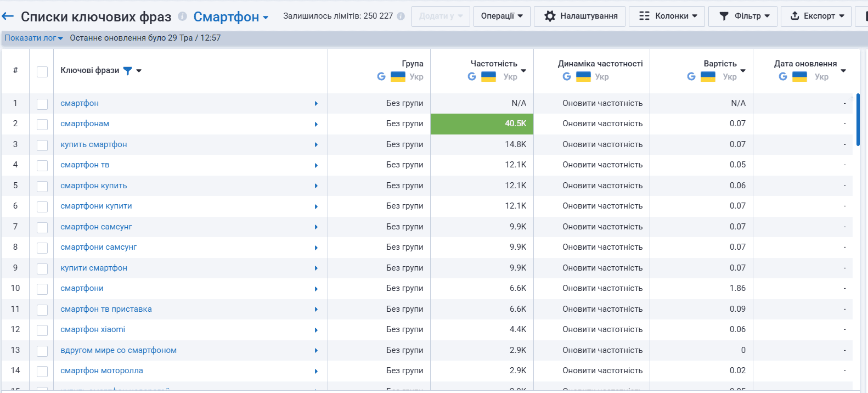Go back using the left arrow icon

pos(8,16)
